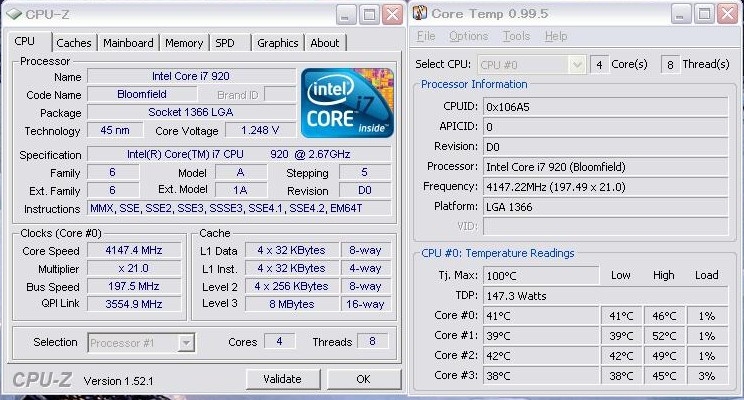Click the Stepping value '5'
The width and height of the screenshot is (744, 400).
click(365, 172)
